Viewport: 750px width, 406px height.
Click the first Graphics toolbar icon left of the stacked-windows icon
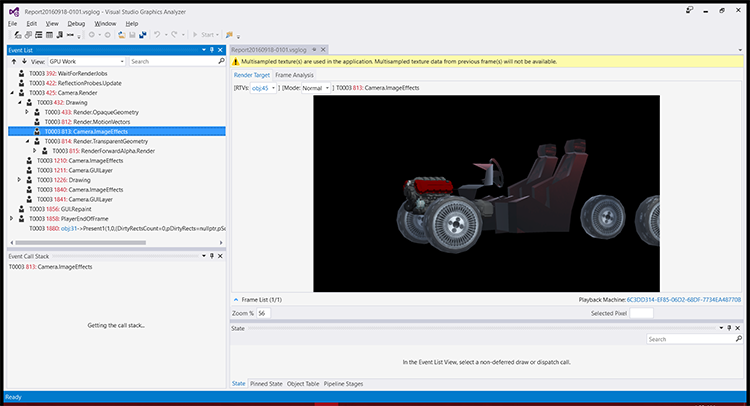[18, 35]
